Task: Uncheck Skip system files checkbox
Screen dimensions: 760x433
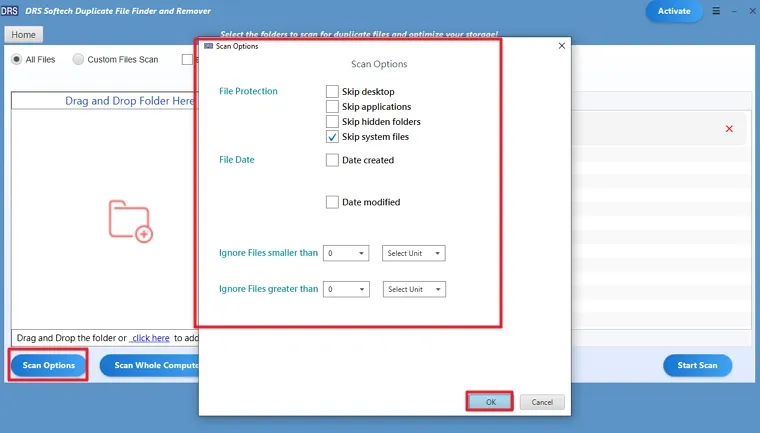Action: [x=332, y=137]
